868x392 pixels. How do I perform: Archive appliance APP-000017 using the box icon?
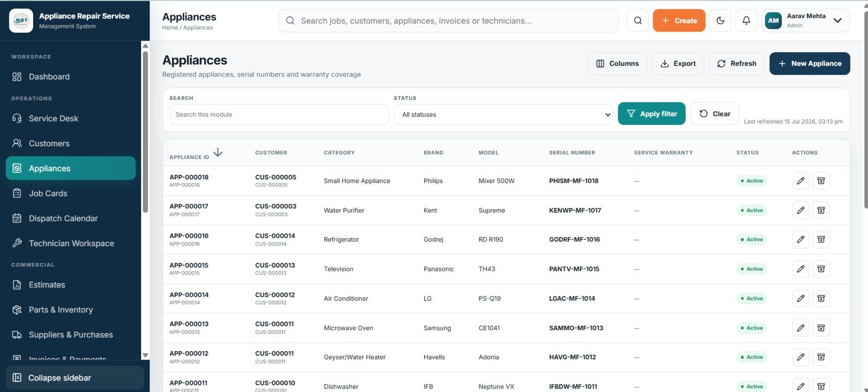821,210
